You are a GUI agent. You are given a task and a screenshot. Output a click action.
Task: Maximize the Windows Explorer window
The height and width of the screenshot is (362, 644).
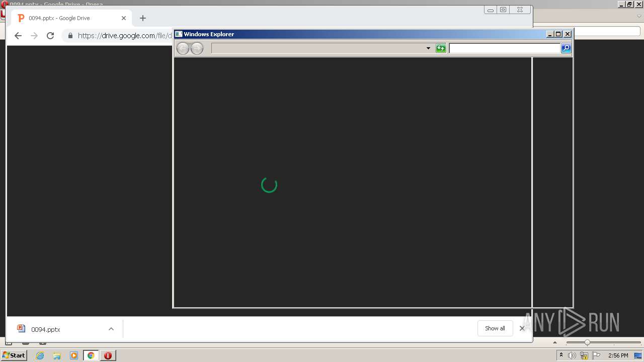(558, 34)
